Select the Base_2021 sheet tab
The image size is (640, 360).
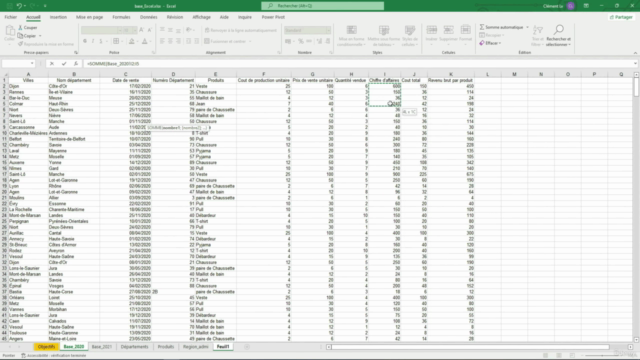(102, 347)
